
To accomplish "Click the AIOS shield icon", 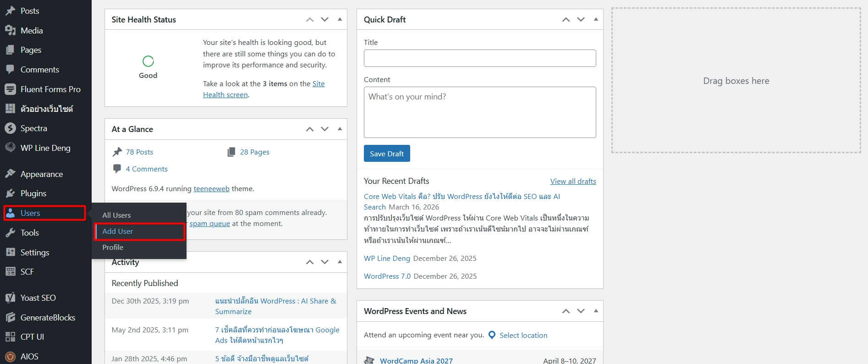I will [x=10, y=356].
